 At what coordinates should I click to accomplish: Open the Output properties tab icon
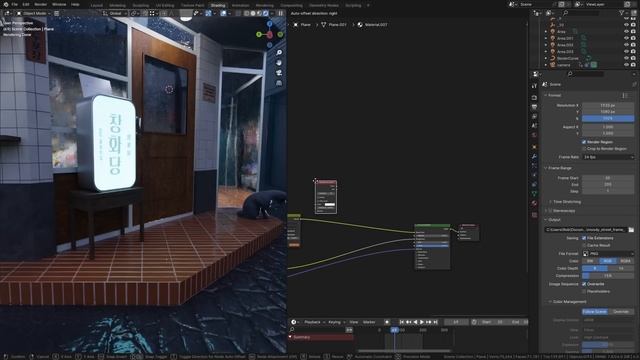(x=534, y=107)
